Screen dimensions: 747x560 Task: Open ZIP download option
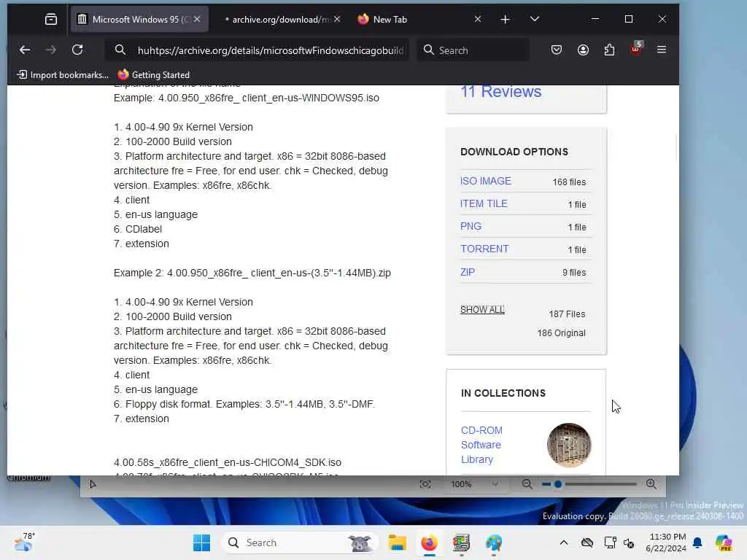coord(468,272)
